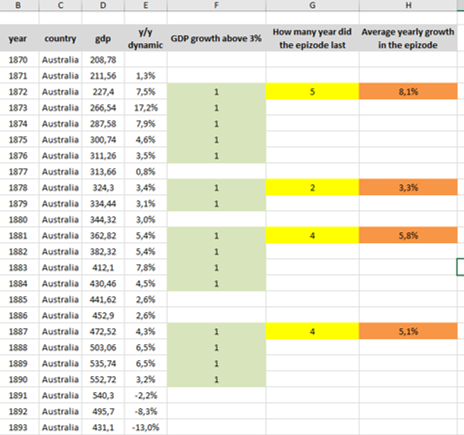Screen dimensions: 464x435
Task: Select gdp value 382,32
Action: click(x=103, y=252)
